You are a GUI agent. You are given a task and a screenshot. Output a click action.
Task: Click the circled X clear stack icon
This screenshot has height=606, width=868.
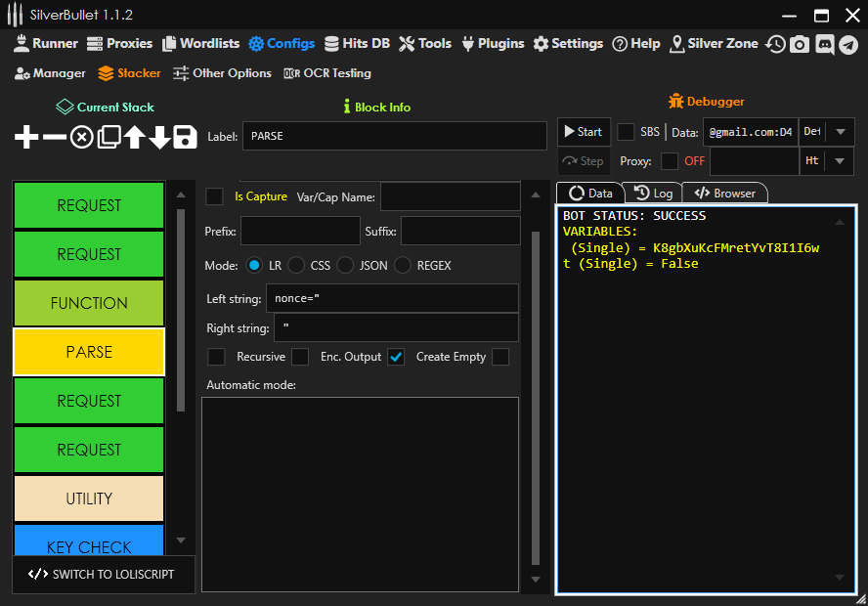81,137
